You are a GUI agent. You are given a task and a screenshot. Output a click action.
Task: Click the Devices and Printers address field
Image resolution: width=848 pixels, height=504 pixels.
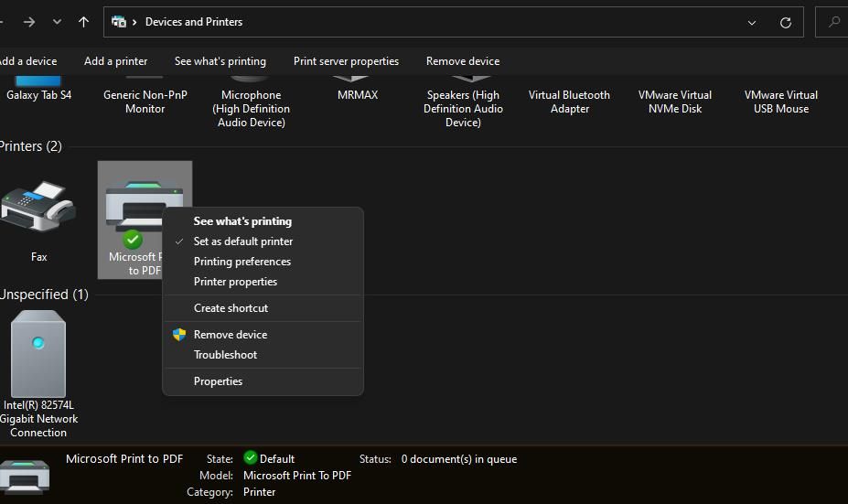point(457,22)
